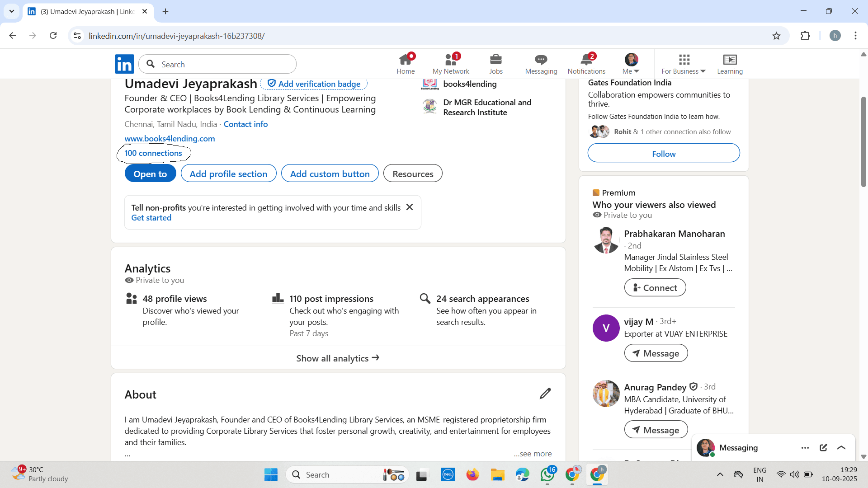Viewport: 868px width, 488px height.
Task: Open www.books4lending.com link
Action: point(170,139)
